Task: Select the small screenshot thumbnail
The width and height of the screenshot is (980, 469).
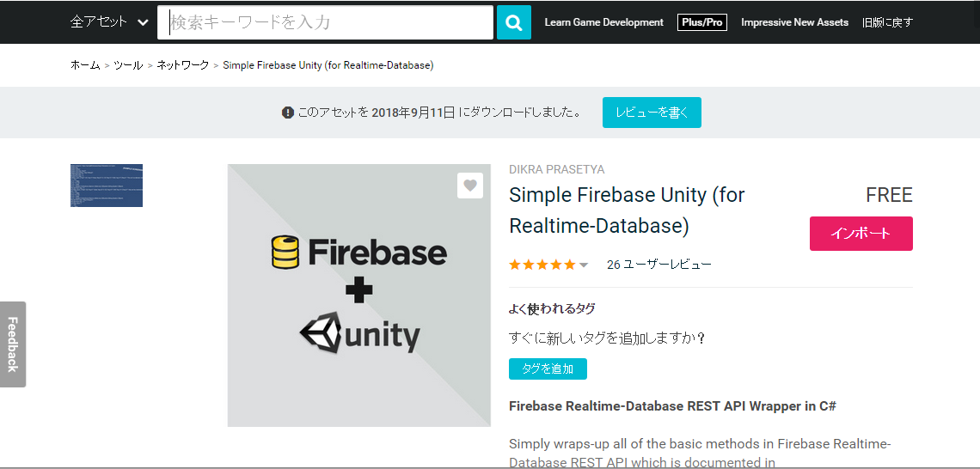Action: [107, 186]
